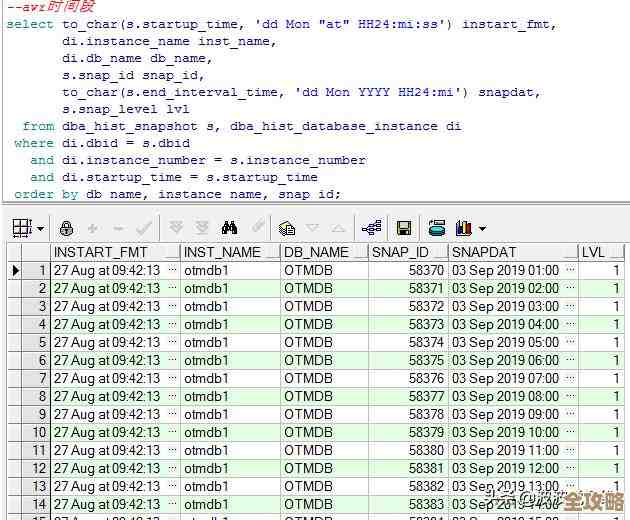
Task: Click the floppy disk save icon
Action: [x=404, y=228]
